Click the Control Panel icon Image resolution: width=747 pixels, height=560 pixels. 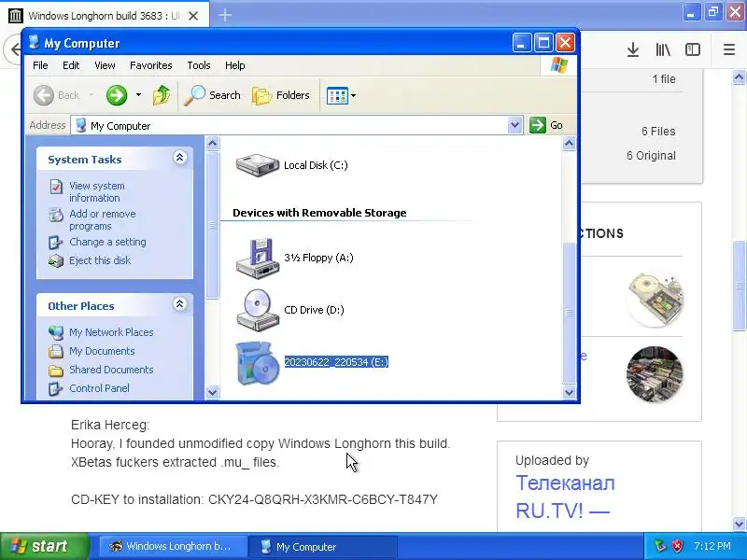(56, 388)
